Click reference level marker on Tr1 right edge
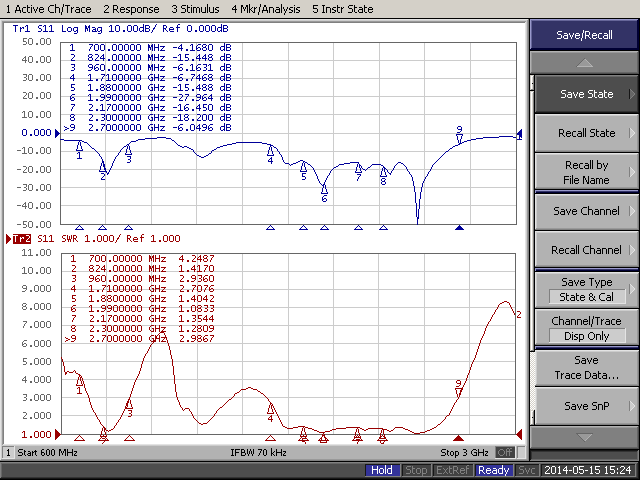The height and width of the screenshot is (480, 640). [520, 133]
